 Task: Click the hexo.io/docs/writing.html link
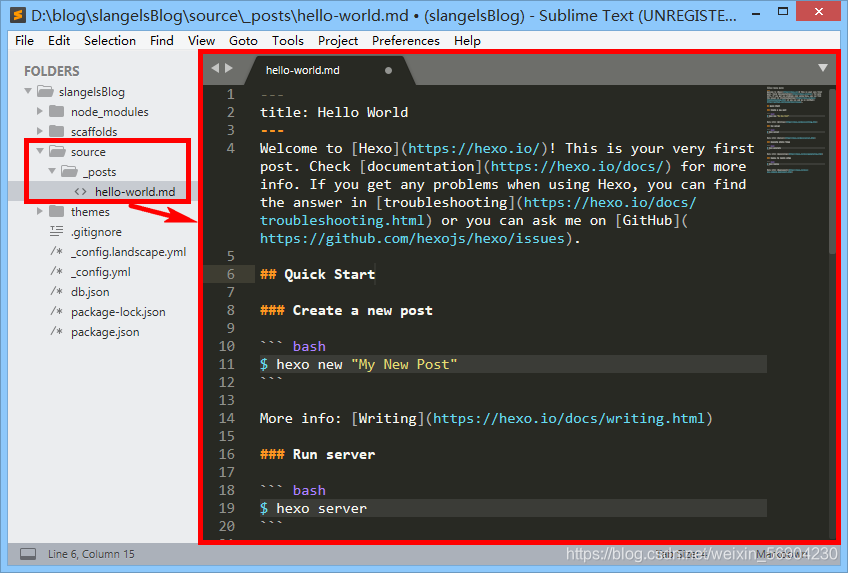569,418
